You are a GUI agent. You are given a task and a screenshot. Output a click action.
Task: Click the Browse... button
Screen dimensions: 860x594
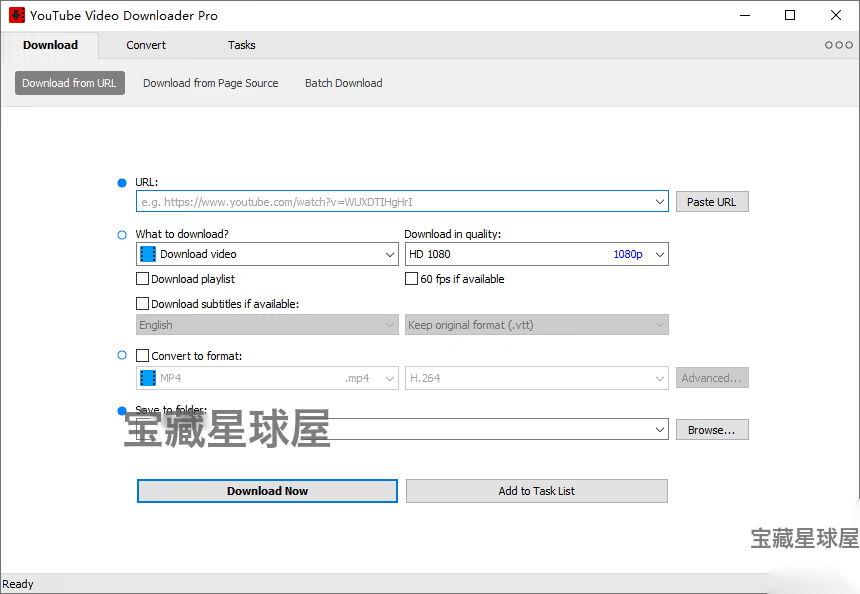(712, 430)
